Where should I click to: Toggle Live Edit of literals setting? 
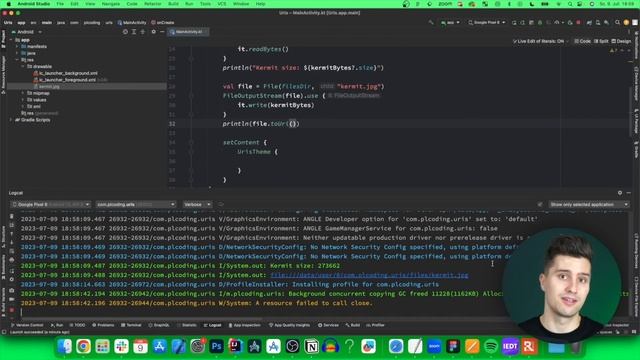[540, 41]
